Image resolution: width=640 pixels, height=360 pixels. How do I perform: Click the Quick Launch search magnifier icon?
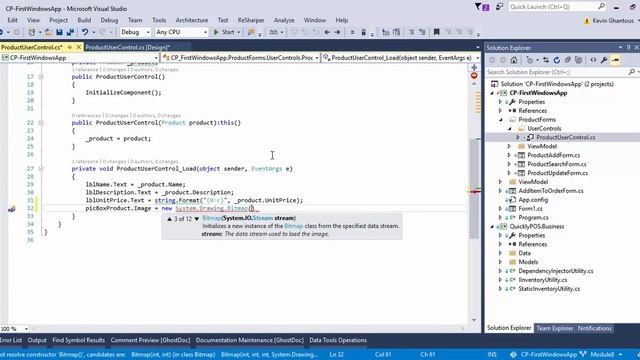[x=601, y=7]
